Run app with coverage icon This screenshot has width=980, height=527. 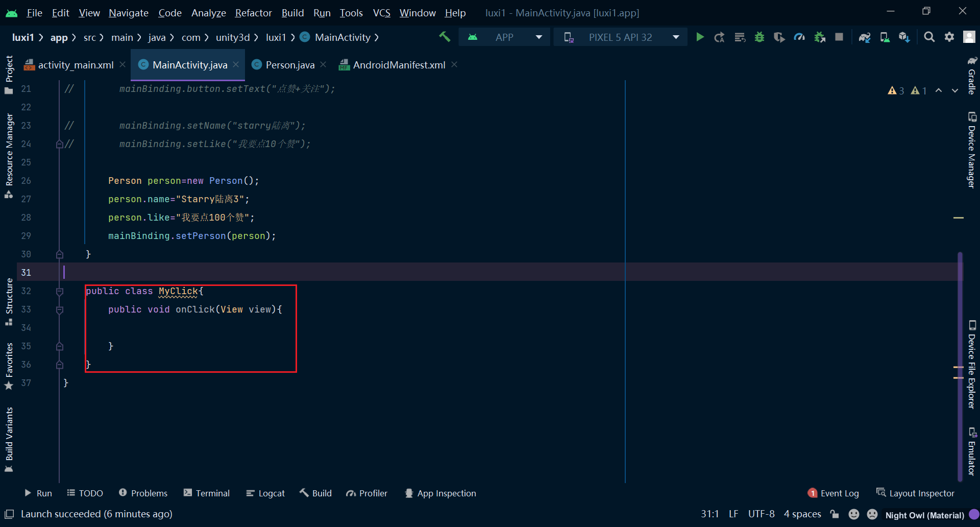point(779,37)
